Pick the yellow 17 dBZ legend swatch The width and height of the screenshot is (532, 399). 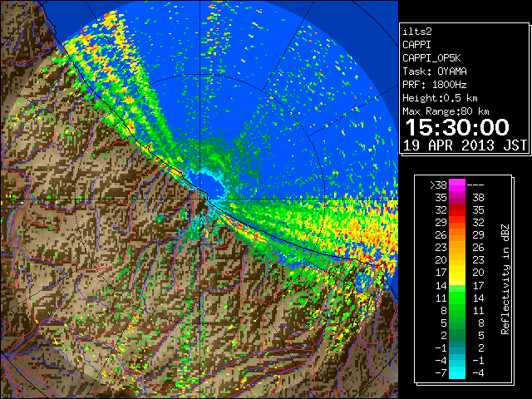click(x=457, y=273)
